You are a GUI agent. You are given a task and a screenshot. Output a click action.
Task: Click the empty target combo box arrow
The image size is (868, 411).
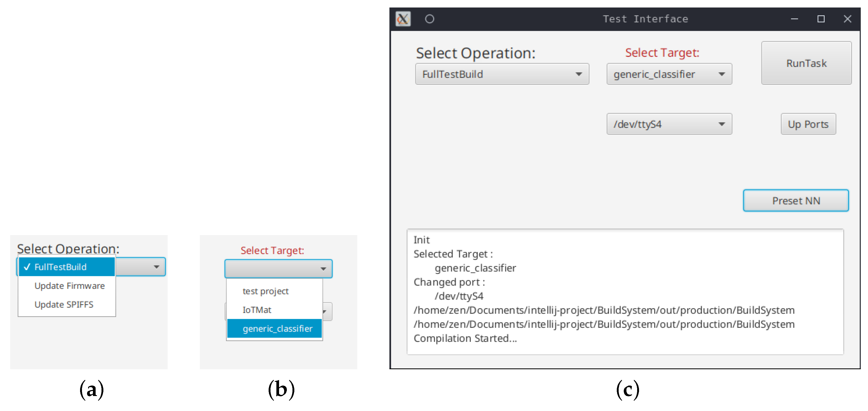pyautogui.click(x=324, y=269)
